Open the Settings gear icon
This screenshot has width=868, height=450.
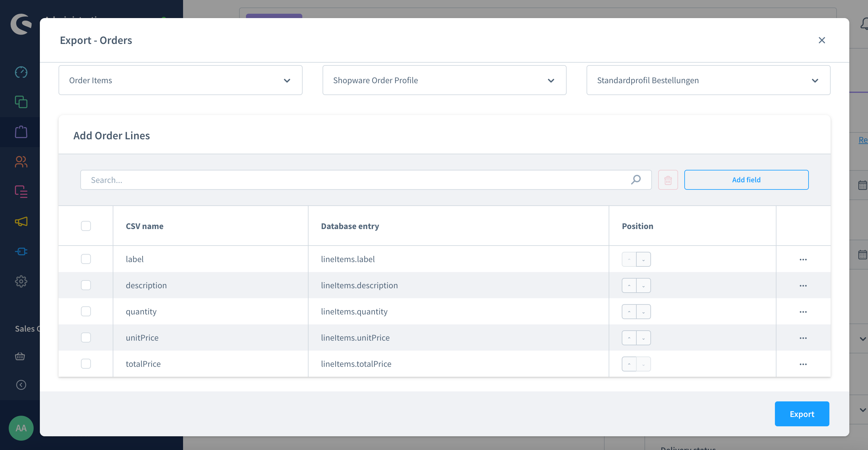tap(21, 281)
